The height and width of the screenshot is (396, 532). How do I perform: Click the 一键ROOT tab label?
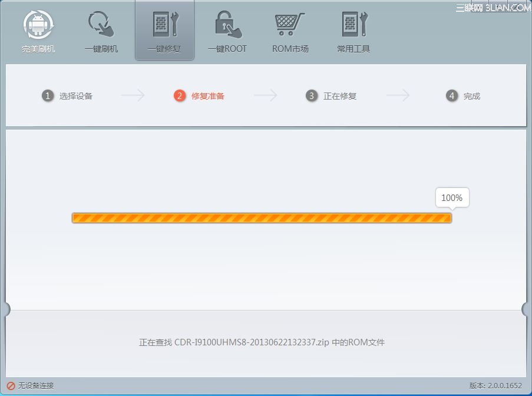227,49
